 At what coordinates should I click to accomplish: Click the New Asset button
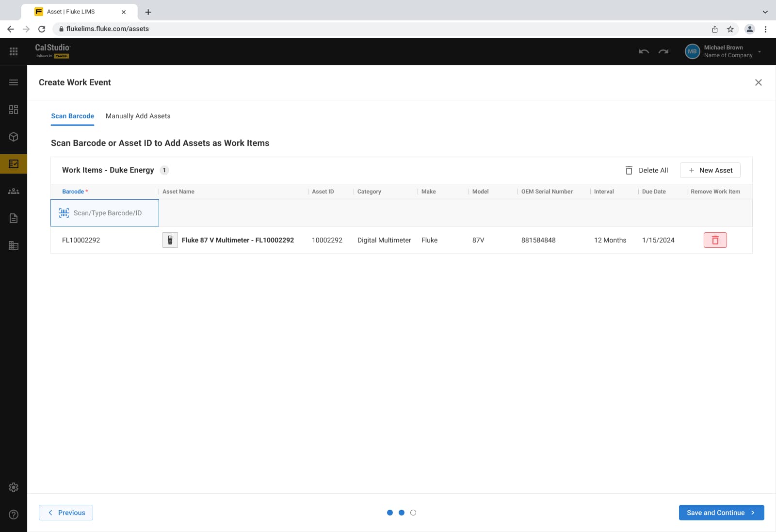coord(710,170)
